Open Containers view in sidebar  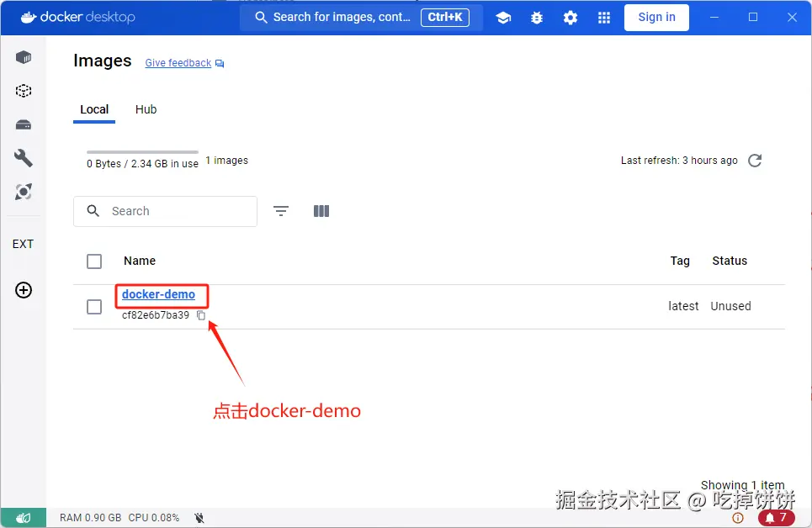pyautogui.click(x=24, y=57)
